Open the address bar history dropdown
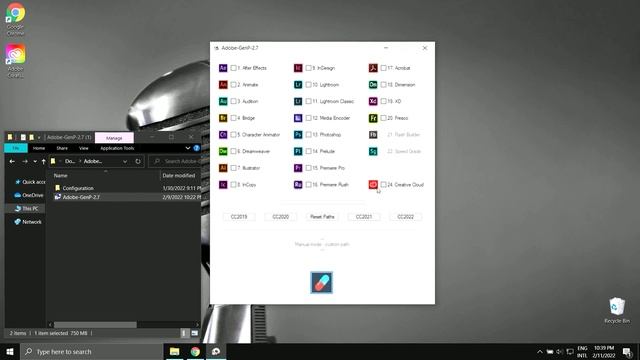The image size is (640, 360). [125, 161]
